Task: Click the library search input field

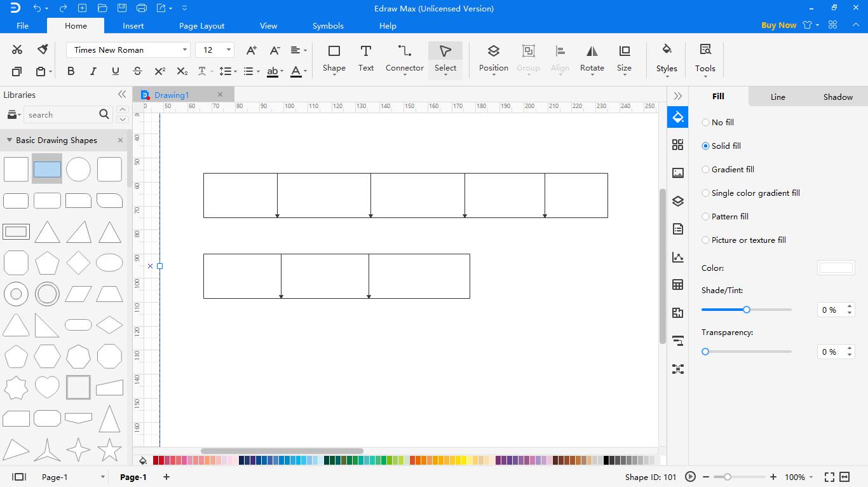Action: click(61, 114)
